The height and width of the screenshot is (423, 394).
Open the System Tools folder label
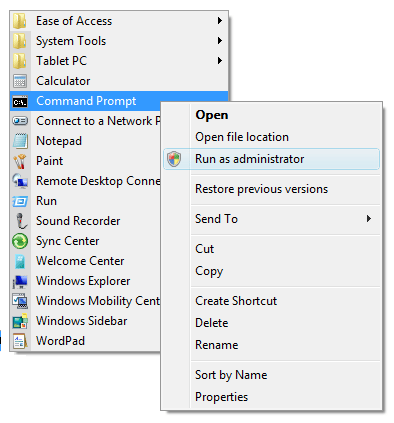pyautogui.click(x=71, y=41)
